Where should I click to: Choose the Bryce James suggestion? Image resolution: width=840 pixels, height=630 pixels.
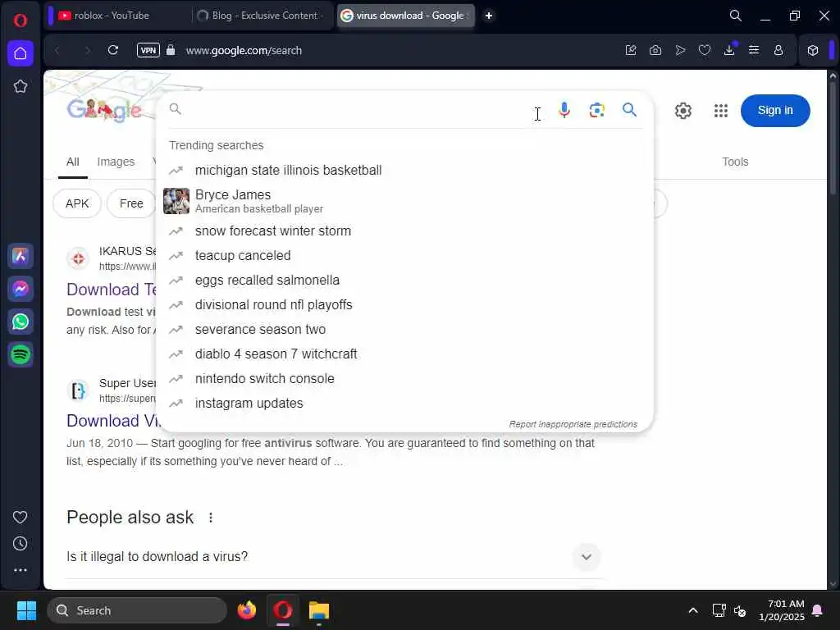[x=405, y=201]
